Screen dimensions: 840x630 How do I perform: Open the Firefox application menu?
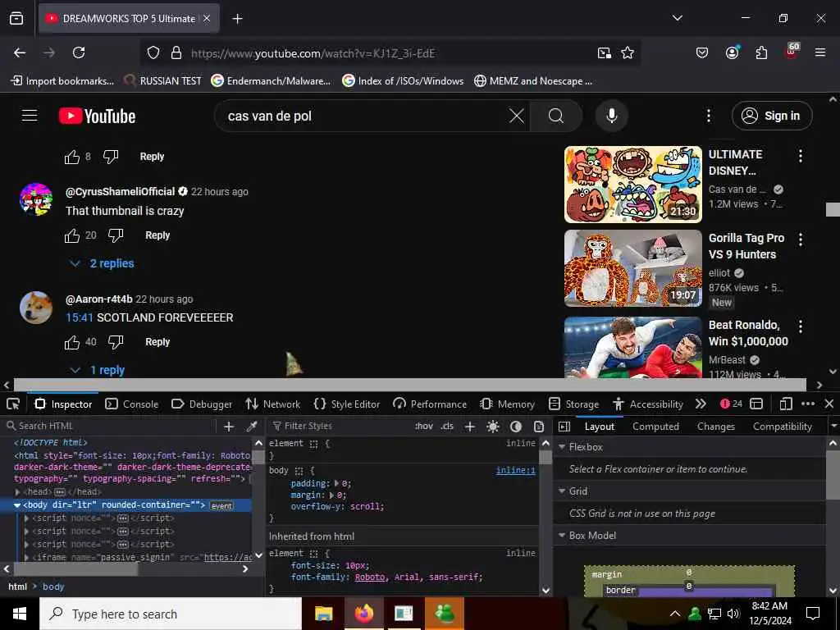pyautogui.click(x=819, y=52)
